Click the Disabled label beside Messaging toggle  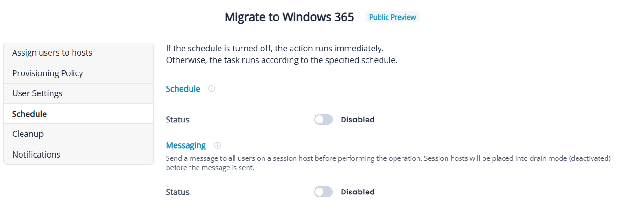pos(358,192)
